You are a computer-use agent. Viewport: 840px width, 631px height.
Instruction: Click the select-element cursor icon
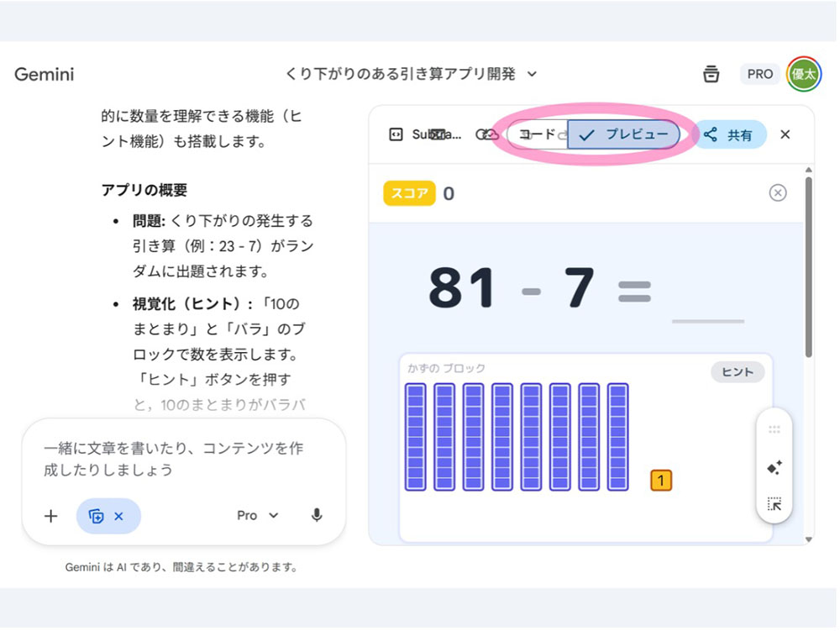point(774,504)
